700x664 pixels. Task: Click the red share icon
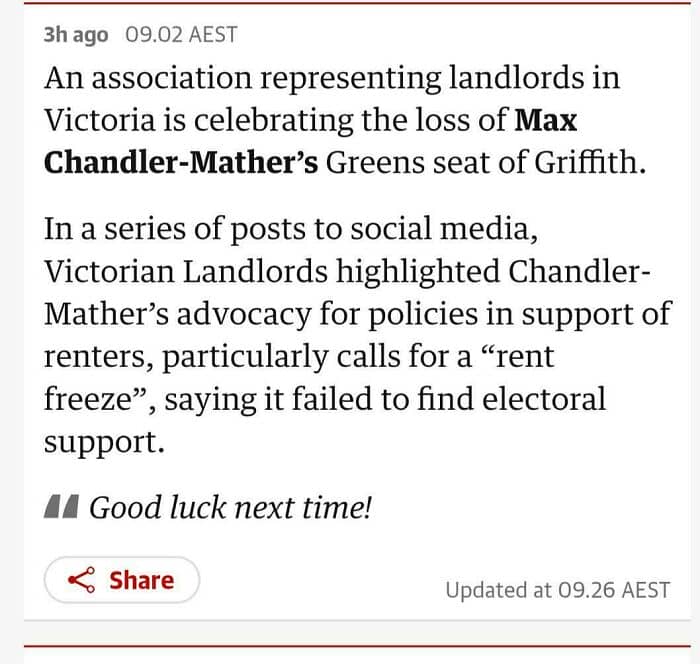pos(81,580)
